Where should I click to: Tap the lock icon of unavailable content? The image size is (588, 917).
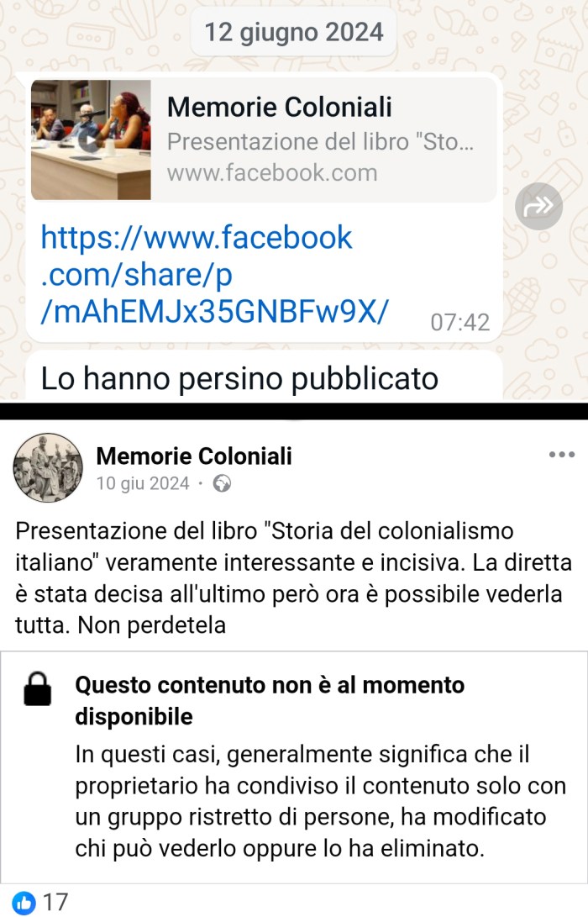pos(38,689)
